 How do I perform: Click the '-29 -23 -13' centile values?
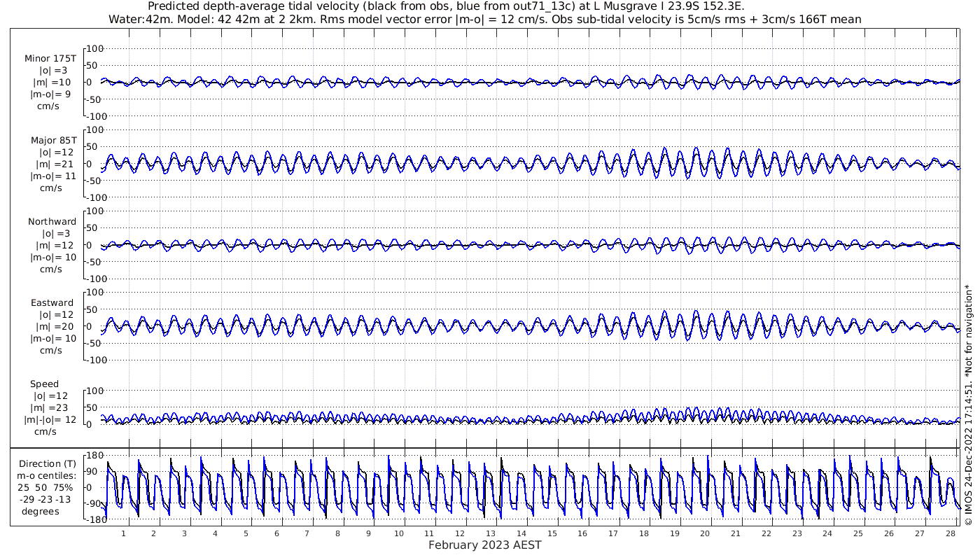(x=45, y=500)
